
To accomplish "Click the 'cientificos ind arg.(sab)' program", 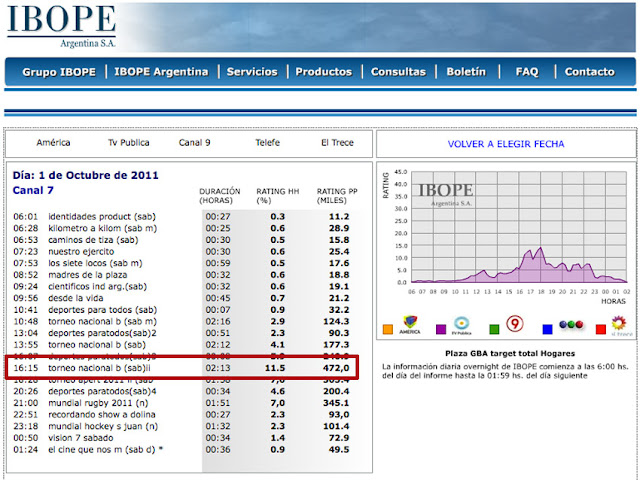I will coord(98,287).
